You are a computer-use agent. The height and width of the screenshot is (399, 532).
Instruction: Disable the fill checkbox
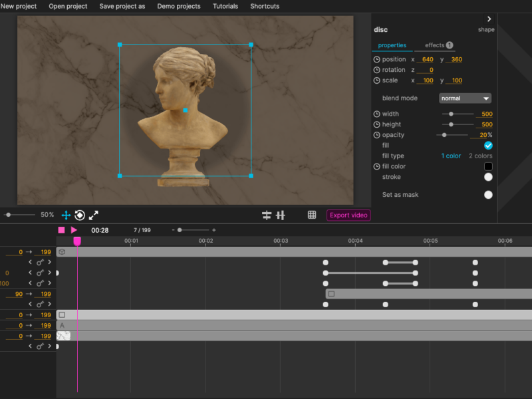(x=488, y=146)
